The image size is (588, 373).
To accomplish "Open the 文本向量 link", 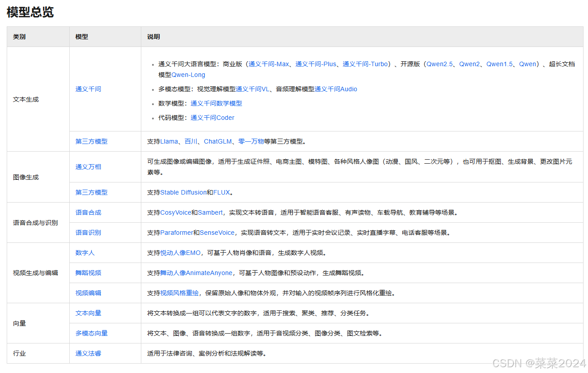I will (x=88, y=313).
